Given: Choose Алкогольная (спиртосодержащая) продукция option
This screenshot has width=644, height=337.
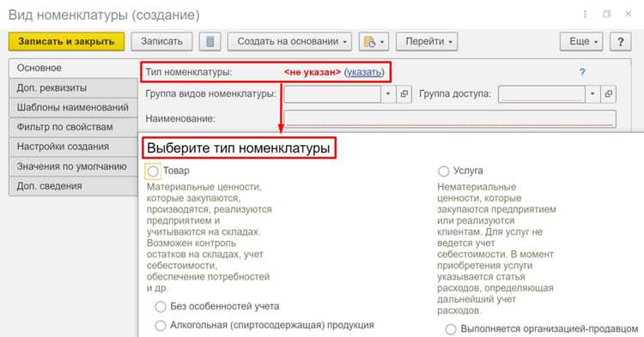Looking at the screenshot, I should pyautogui.click(x=161, y=326).
